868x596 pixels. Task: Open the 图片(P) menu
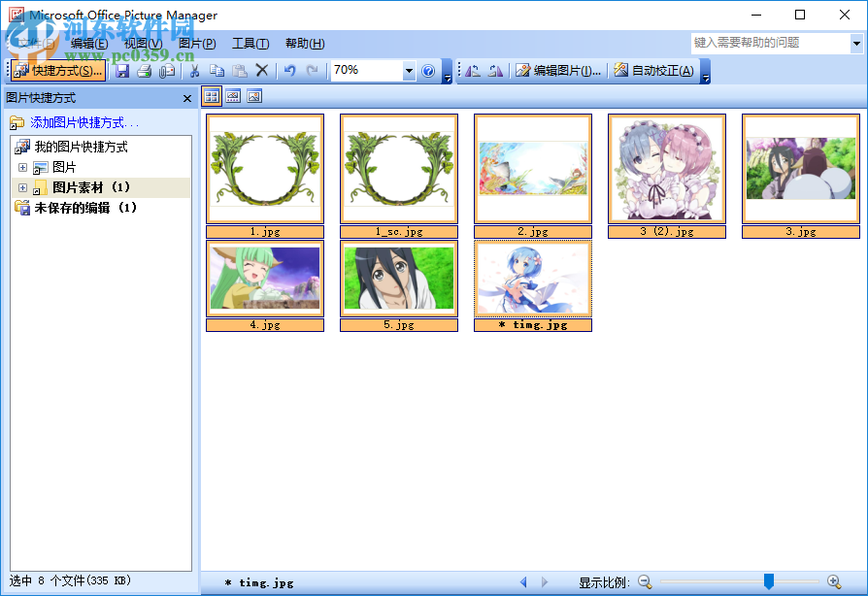click(197, 44)
